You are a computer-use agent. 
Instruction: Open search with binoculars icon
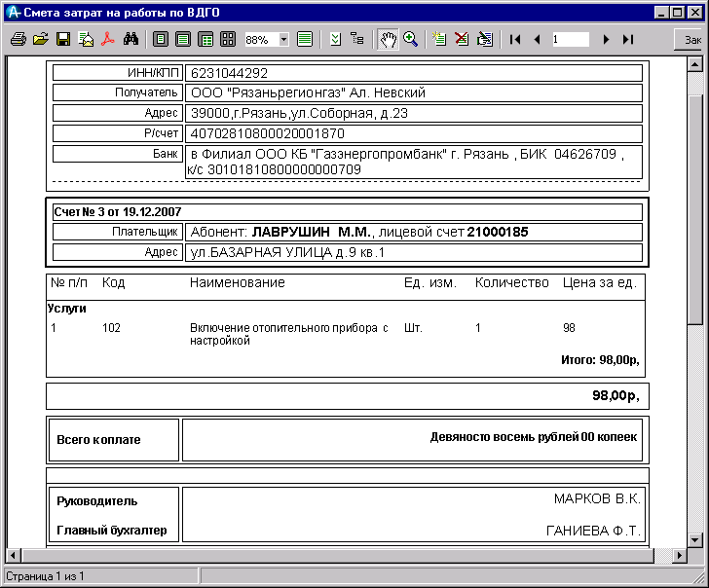tap(132, 40)
